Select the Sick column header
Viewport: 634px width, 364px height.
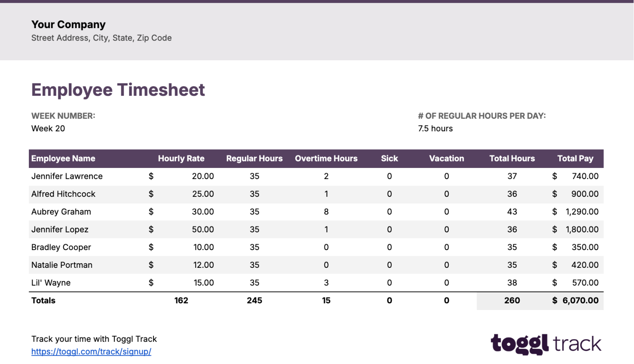pyautogui.click(x=389, y=158)
